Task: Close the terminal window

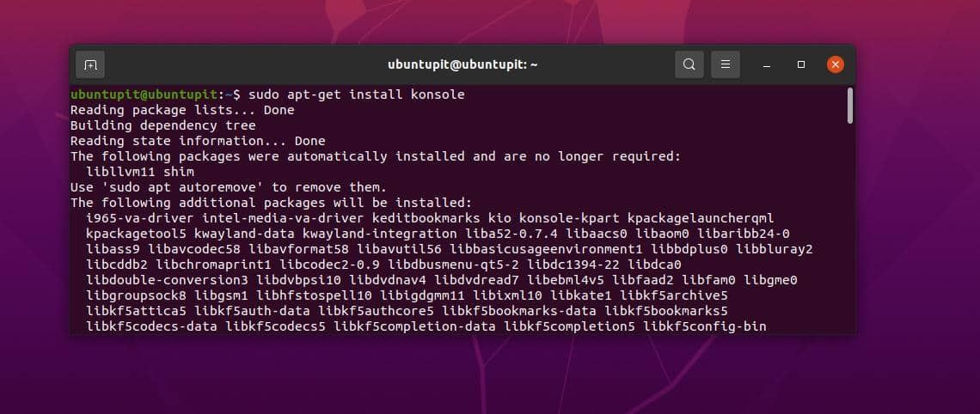Action: click(x=835, y=64)
